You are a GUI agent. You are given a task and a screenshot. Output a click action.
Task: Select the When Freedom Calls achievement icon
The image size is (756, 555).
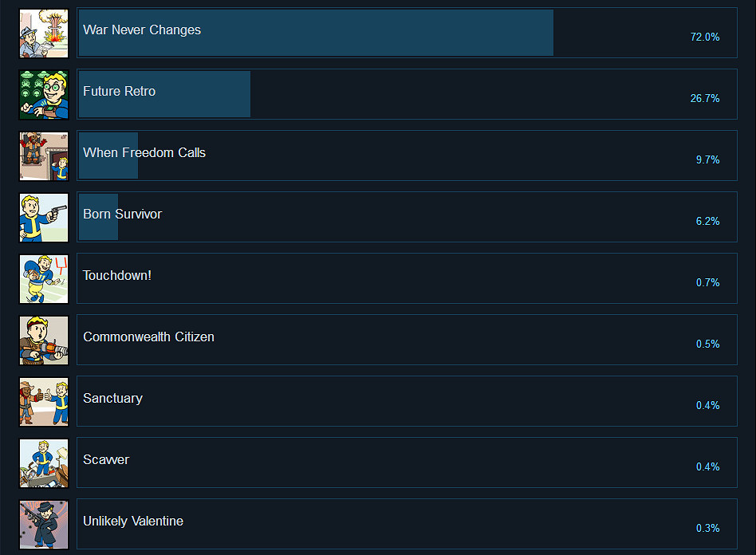[44, 156]
